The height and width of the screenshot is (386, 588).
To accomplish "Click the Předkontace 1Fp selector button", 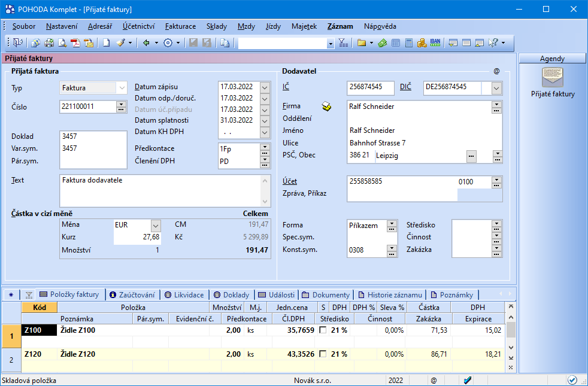I will click(x=265, y=149).
